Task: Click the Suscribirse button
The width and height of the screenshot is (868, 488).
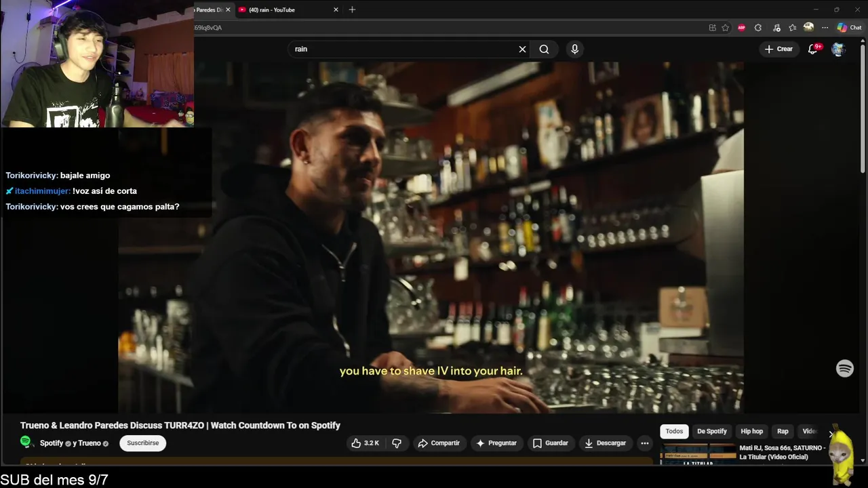Action: pyautogui.click(x=143, y=443)
